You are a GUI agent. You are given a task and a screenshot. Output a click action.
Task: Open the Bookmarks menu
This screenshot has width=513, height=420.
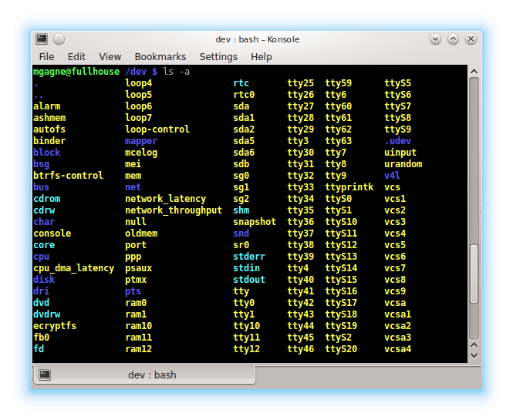click(x=160, y=56)
